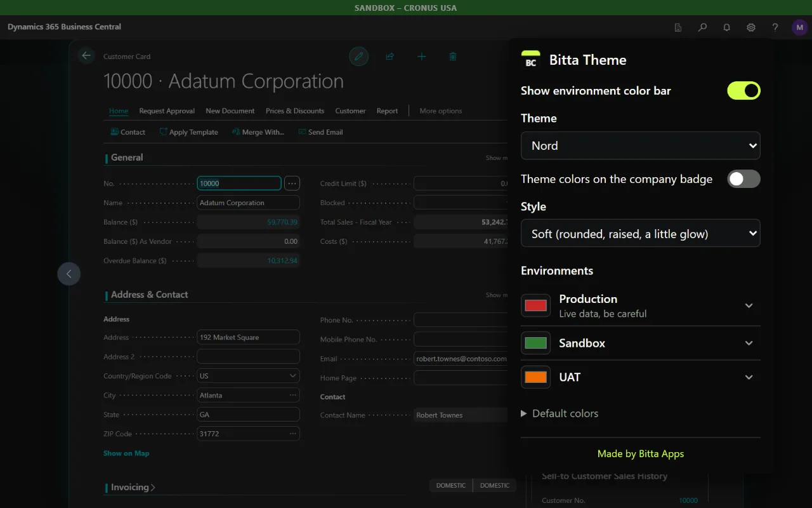Open the settings gear in top bar
Image resolution: width=812 pixels, height=508 pixels.
(x=751, y=27)
